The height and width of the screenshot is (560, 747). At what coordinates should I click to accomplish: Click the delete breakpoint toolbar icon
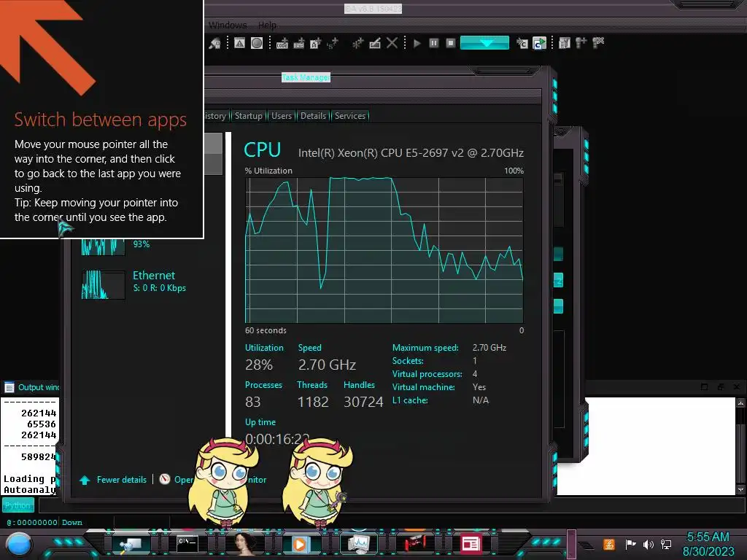pyautogui.click(x=598, y=43)
